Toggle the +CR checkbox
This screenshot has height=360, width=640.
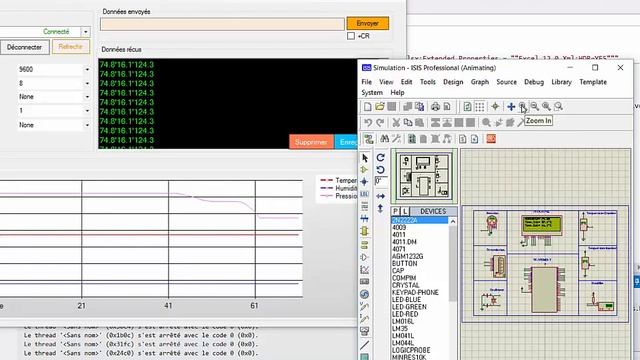click(351, 36)
